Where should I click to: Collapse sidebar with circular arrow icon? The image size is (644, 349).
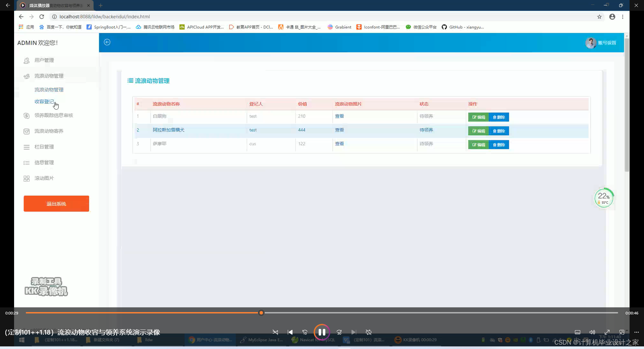(107, 42)
